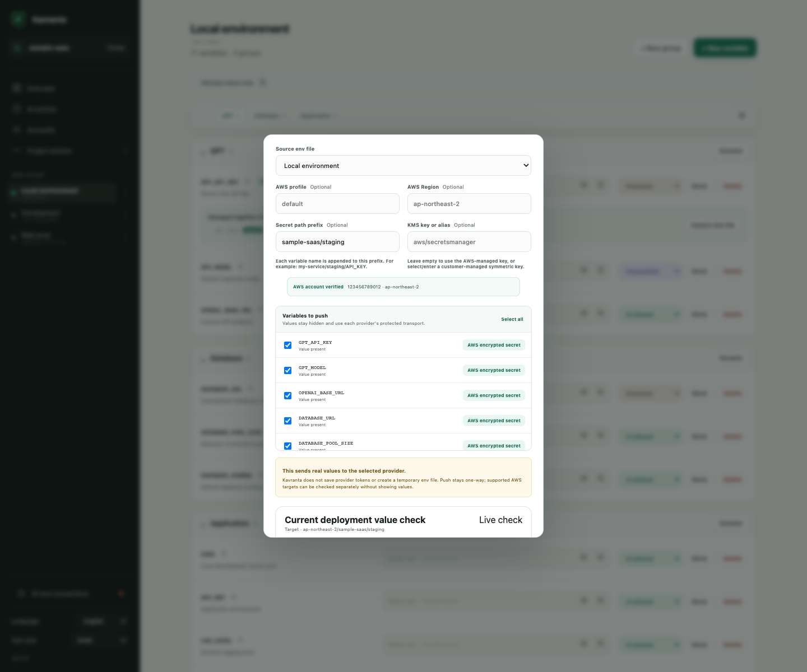The height and width of the screenshot is (672, 807).
Task: Click the Variables to push heading
Action: click(x=305, y=316)
